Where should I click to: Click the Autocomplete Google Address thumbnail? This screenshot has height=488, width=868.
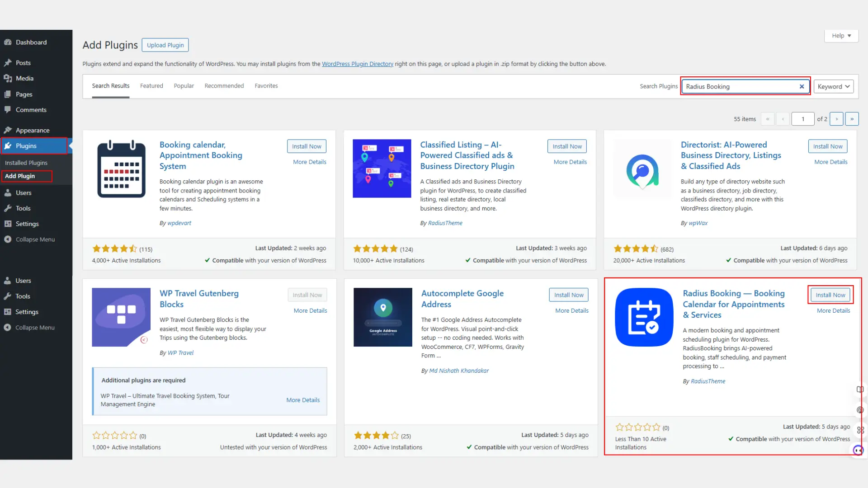(x=383, y=317)
